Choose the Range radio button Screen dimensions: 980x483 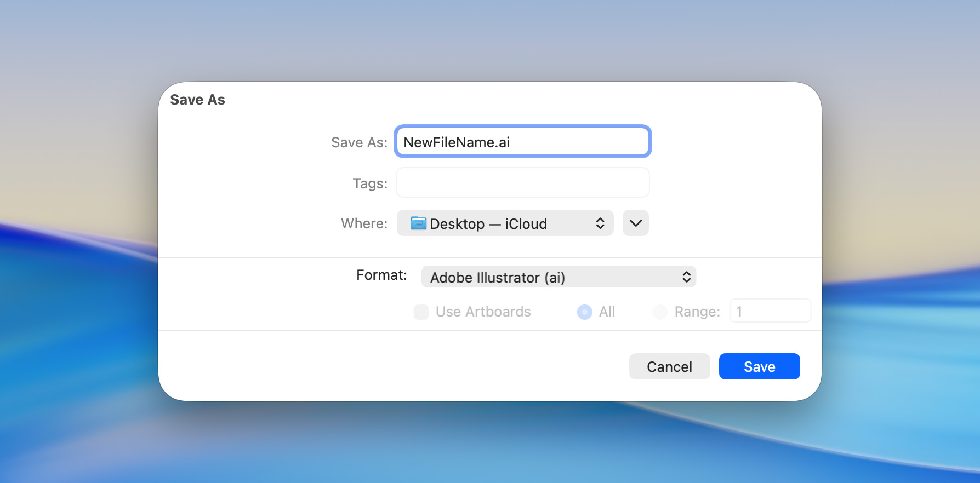tap(660, 312)
